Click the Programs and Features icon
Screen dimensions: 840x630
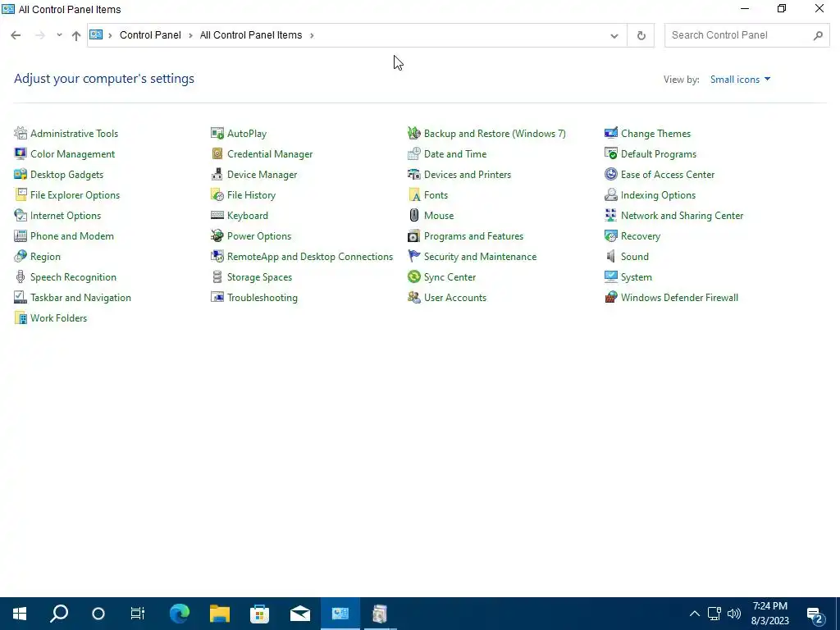point(414,235)
